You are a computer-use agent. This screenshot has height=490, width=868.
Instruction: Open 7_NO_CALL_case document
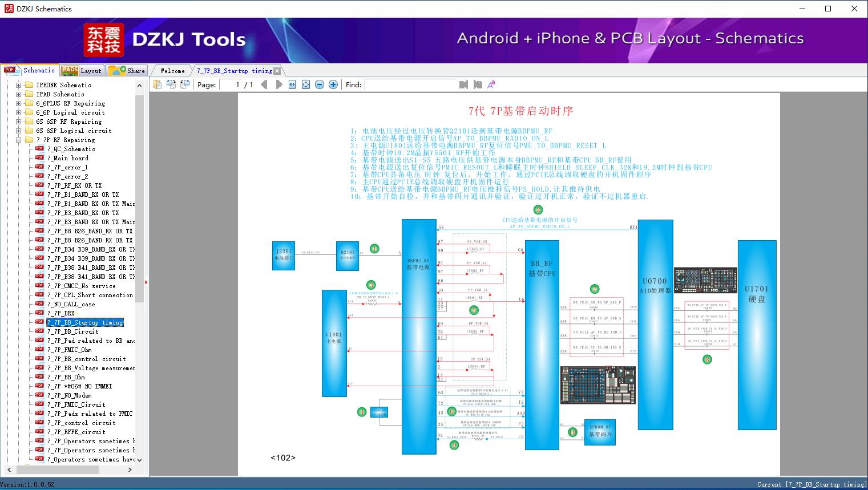[x=71, y=304]
